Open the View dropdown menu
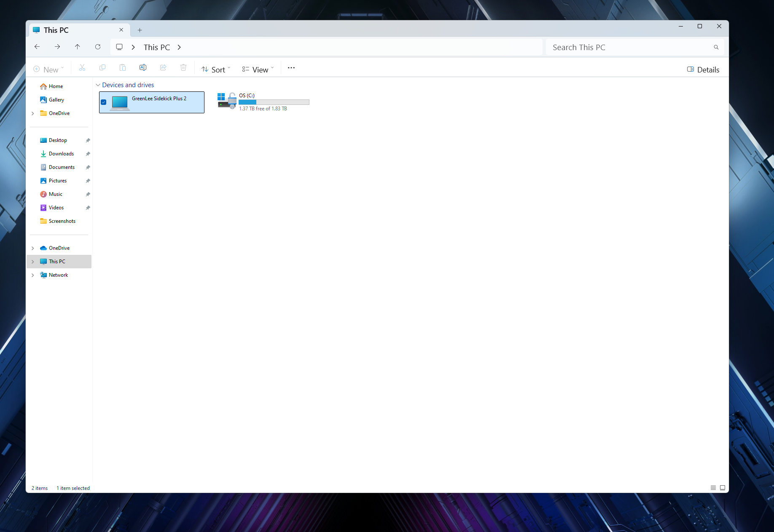Viewport: 774px width, 532px height. pyautogui.click(x=258, y=70)
